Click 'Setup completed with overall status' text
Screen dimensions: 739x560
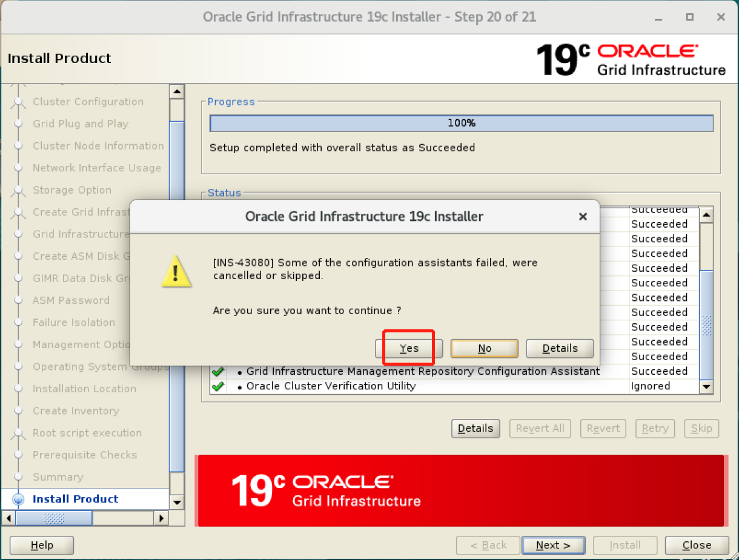pos(342,148)
